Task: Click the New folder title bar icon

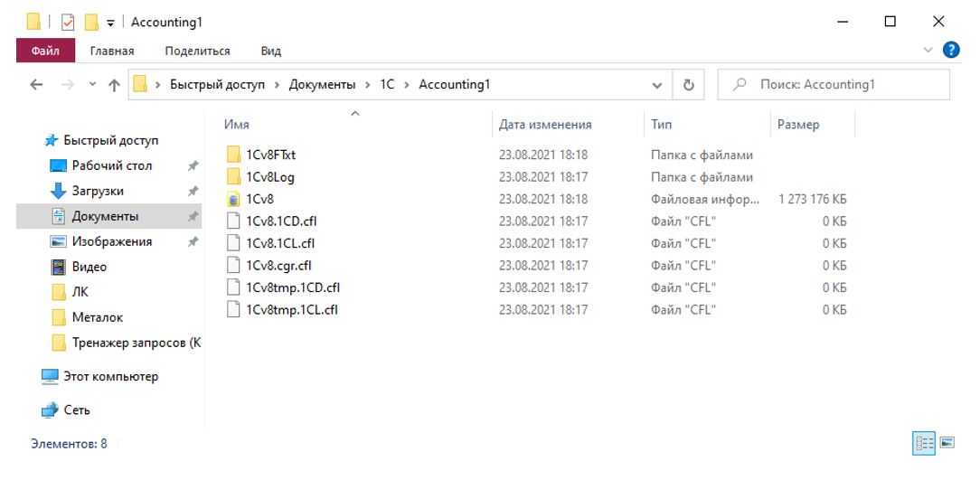Action: [x=90, y=22]
